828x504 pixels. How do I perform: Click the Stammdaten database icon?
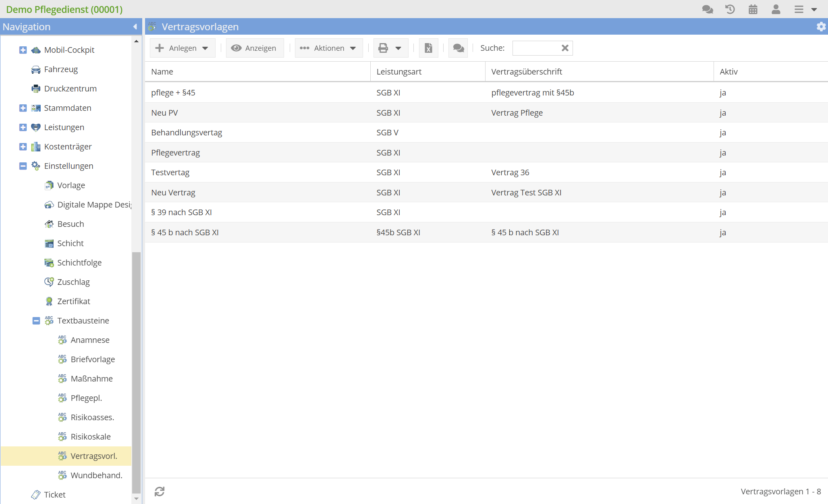(x=36, y=108)
